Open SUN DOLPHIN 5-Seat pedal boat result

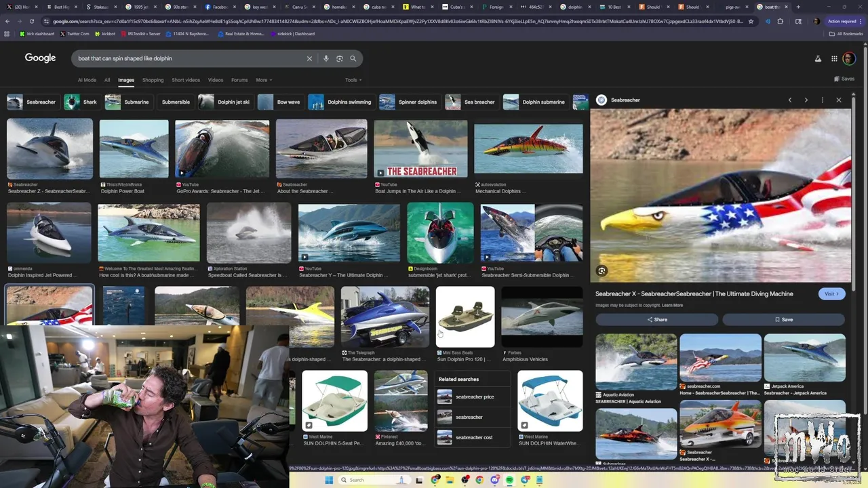pyautogui.click(x=335, y=401)
